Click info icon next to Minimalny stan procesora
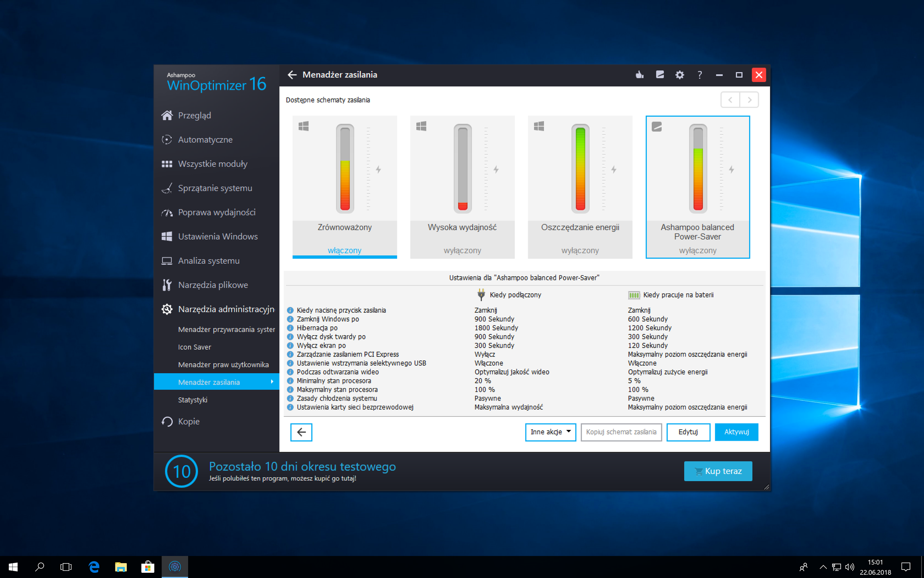Viewport: 924px width, 578px height. 290,381
